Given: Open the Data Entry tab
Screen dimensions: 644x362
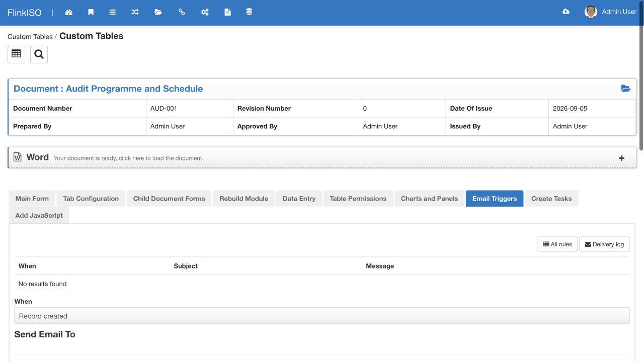Looking at the screenshot, I should [x=299, y=199].
